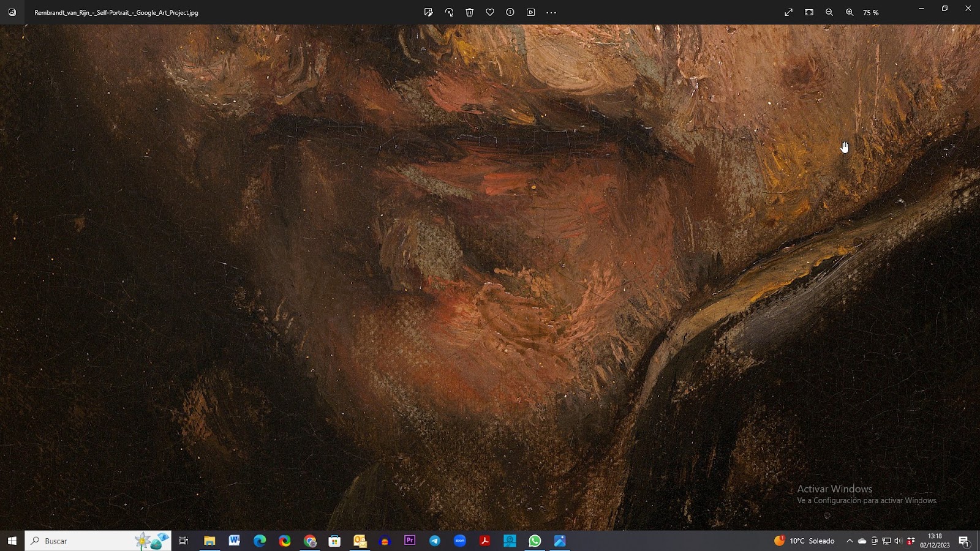Zoom out of the painting
The height and width of the screenshot is (551, 980).
point(829,12)
